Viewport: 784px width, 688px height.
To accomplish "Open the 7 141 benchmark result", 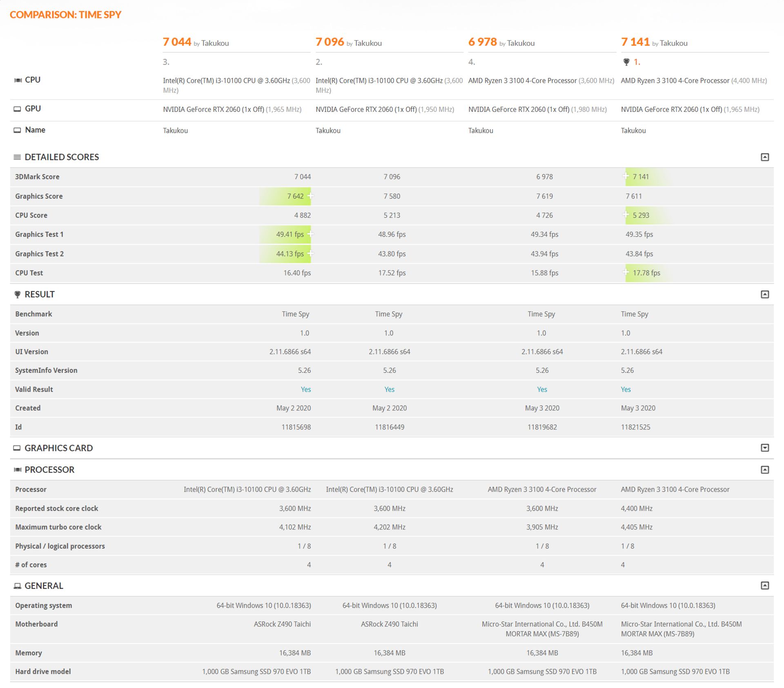I will tap(635, 42).
